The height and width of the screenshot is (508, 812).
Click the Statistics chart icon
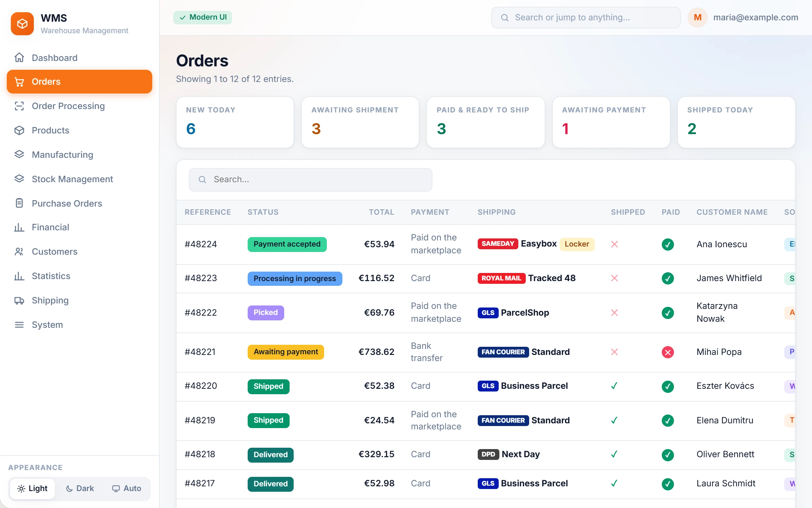tap(19, 276)
